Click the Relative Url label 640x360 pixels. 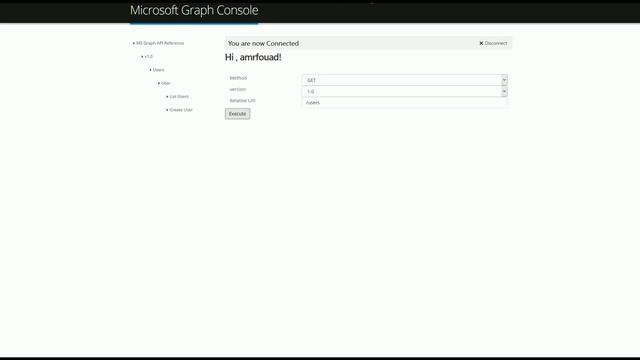point(242,100)
